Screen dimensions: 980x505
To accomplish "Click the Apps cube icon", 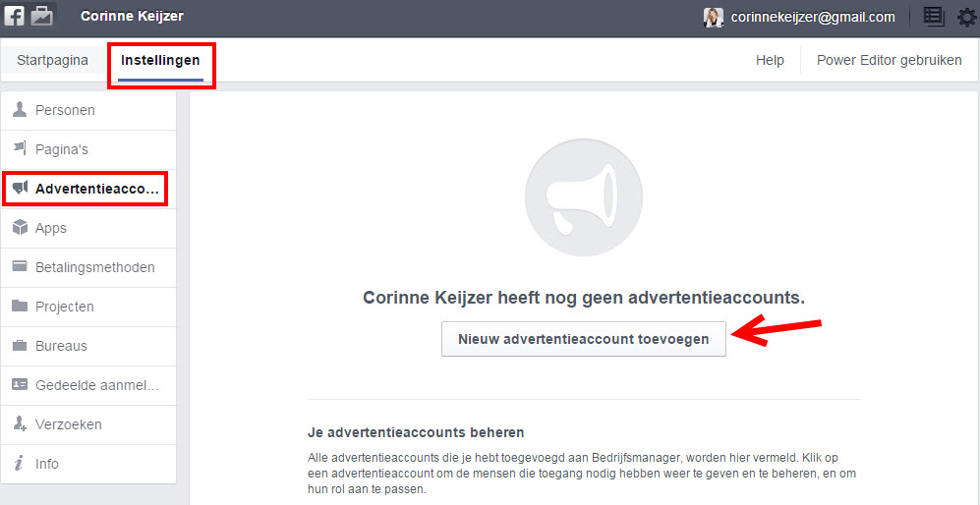I will coord(20,228).
